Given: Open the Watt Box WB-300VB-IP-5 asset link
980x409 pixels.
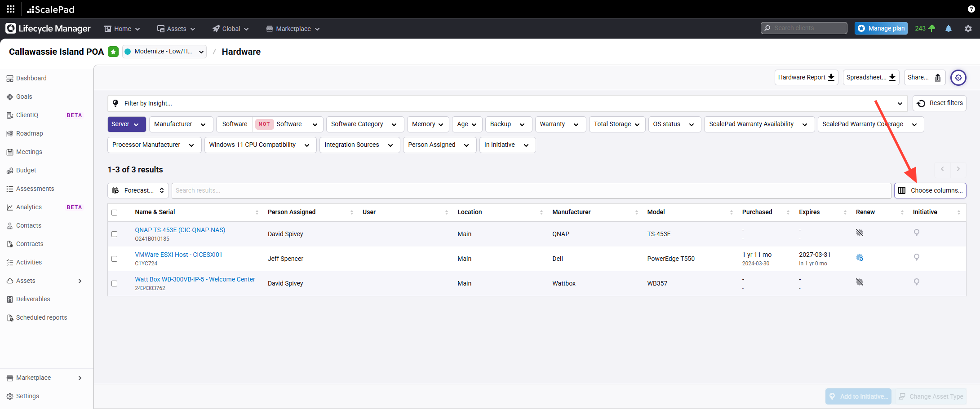Looking at the screenshot, I should (195, 279).
